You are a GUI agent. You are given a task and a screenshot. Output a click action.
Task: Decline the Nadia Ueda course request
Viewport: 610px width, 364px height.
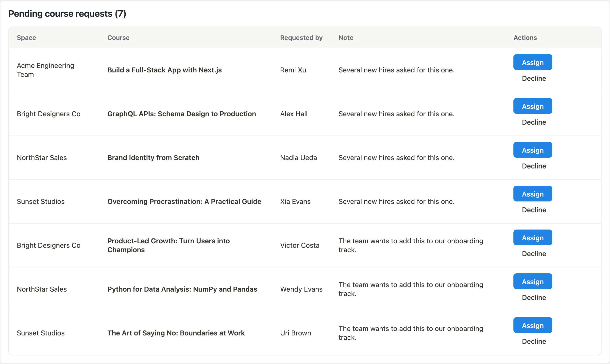coord(534,166)
